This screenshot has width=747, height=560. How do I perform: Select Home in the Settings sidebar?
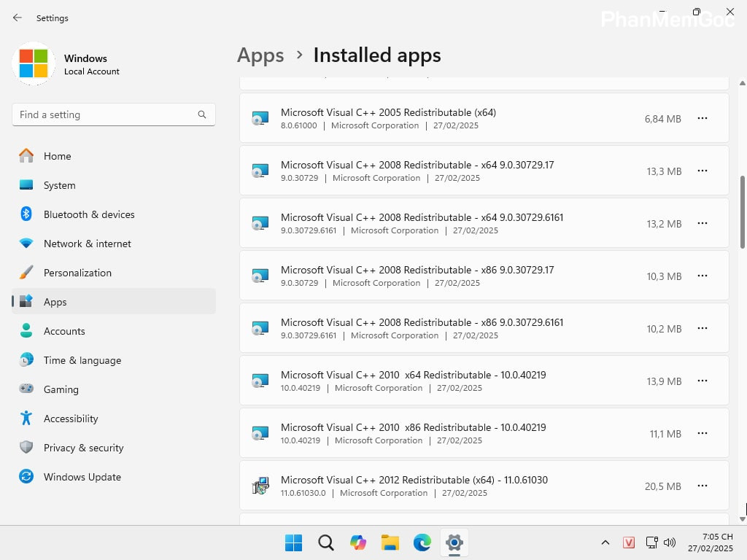(57, 156)
